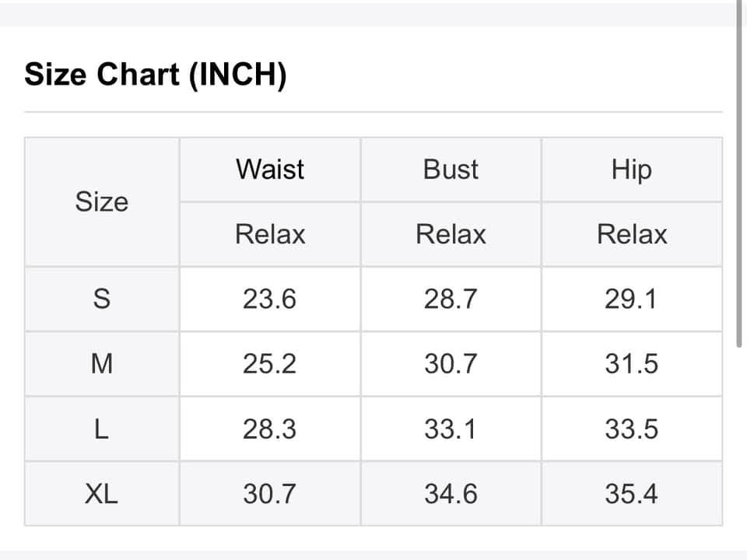Click the Size Chart (INCH) heading

pos(156,75)
